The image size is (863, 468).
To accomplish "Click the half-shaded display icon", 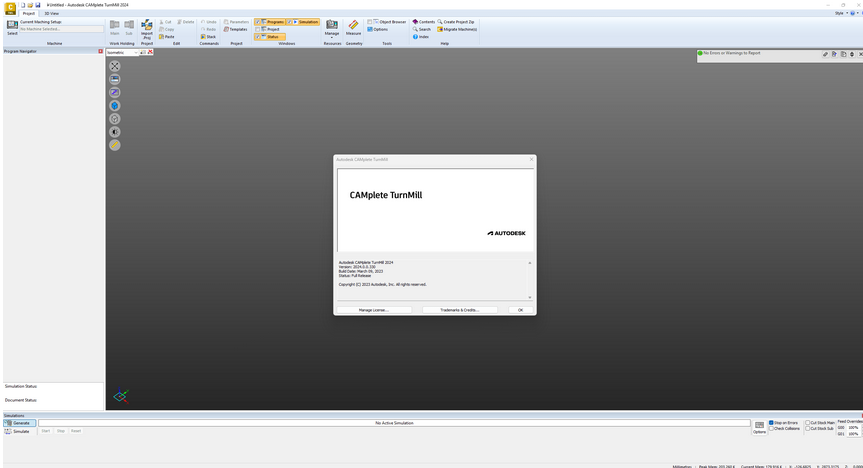I will click(114, 132).
